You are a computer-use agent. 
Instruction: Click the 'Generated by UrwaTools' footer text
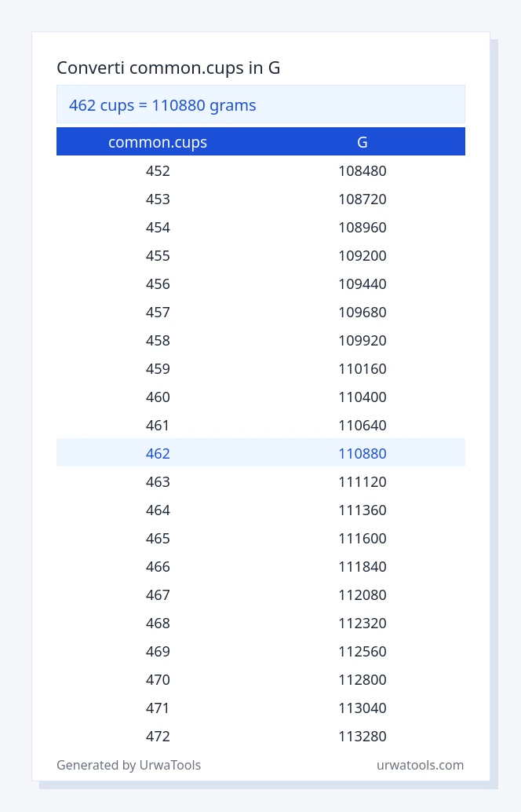[129, 765]
